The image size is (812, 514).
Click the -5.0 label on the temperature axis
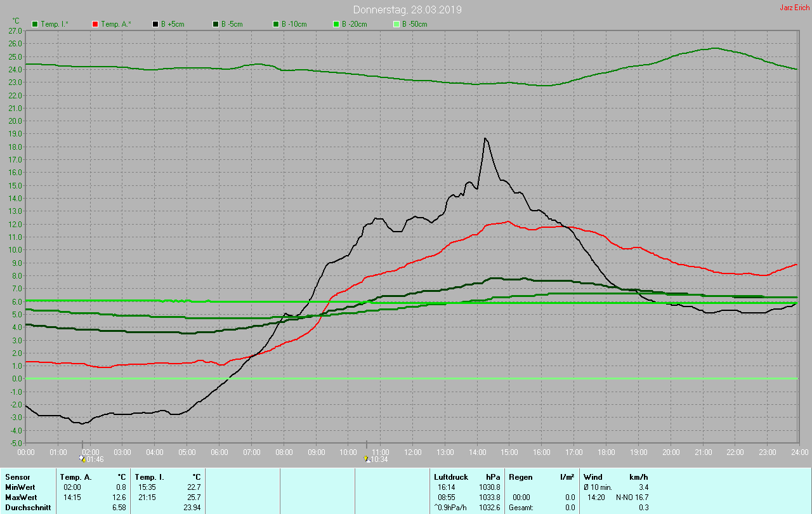tap(15, 443)
